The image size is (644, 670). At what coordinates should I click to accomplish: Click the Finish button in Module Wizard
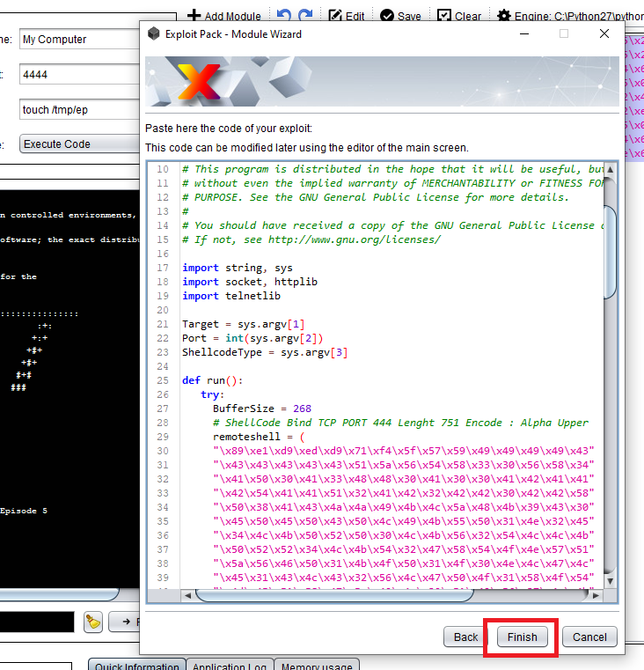pos(522,637)
